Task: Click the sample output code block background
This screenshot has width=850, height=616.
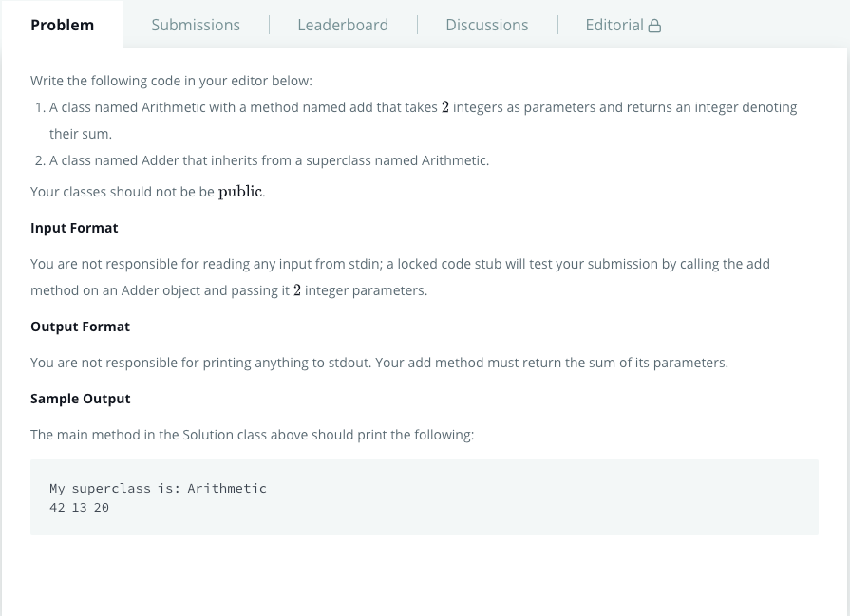Action: coord(425,497)
